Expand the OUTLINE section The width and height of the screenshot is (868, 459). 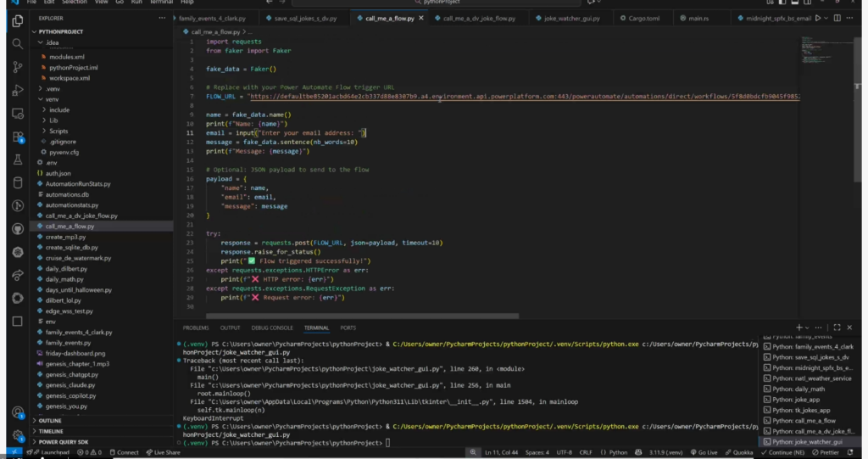[50, 420]
